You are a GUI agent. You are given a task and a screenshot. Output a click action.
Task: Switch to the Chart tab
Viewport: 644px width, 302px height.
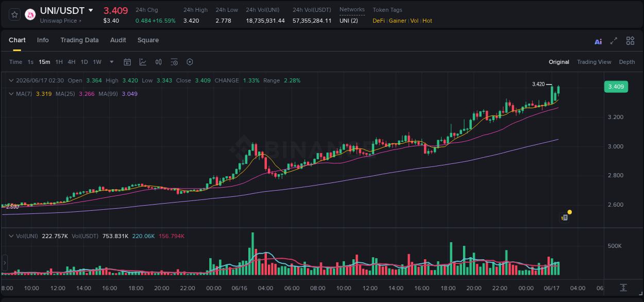(x=17, y=40)
